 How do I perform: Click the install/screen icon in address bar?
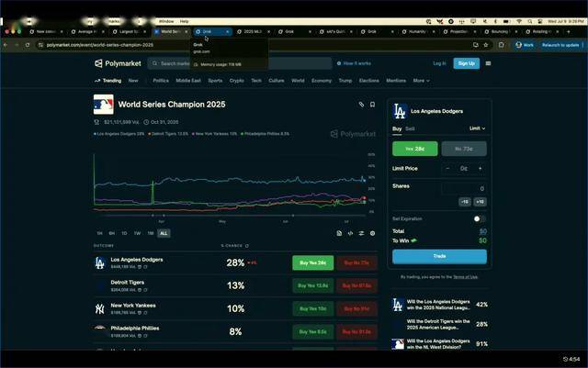476,45
